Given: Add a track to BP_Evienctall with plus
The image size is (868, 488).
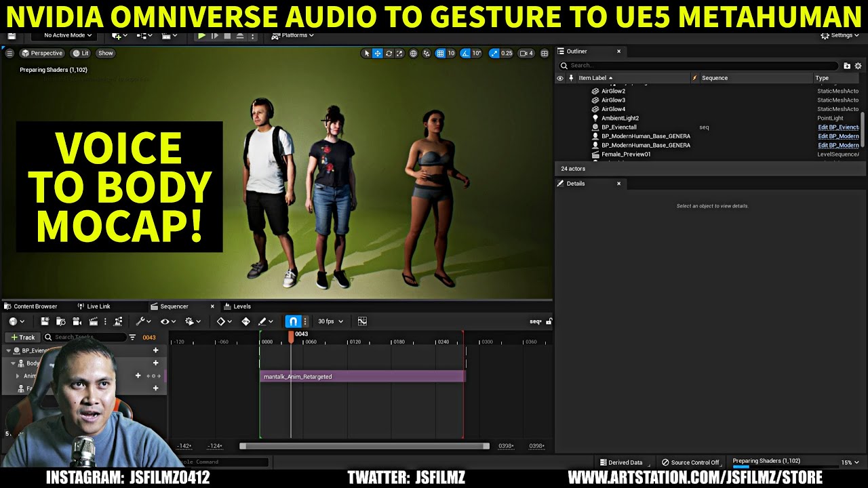Looking at the screenshot, I should click(x=155, y=350).
